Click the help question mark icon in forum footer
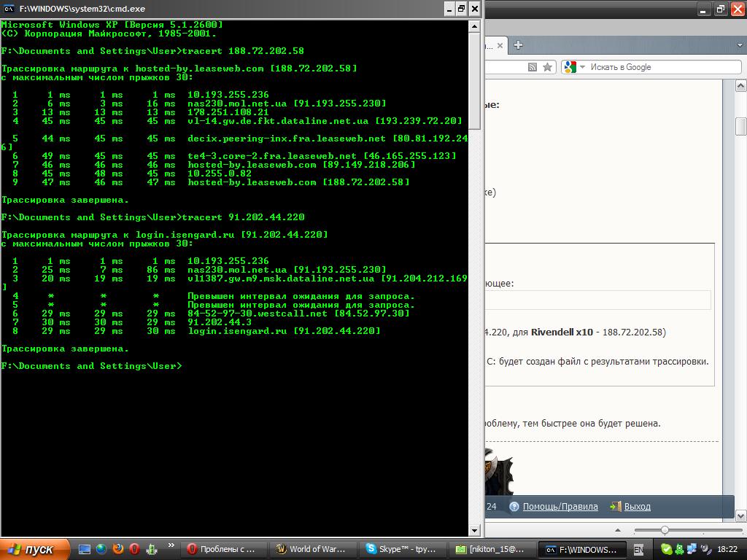Screen dimensions: 747x560 click(514, 507)
